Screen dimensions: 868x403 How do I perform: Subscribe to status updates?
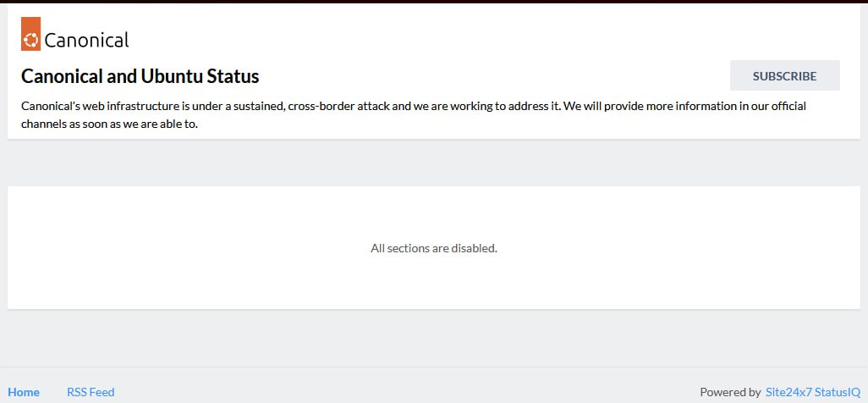(784, 76)
